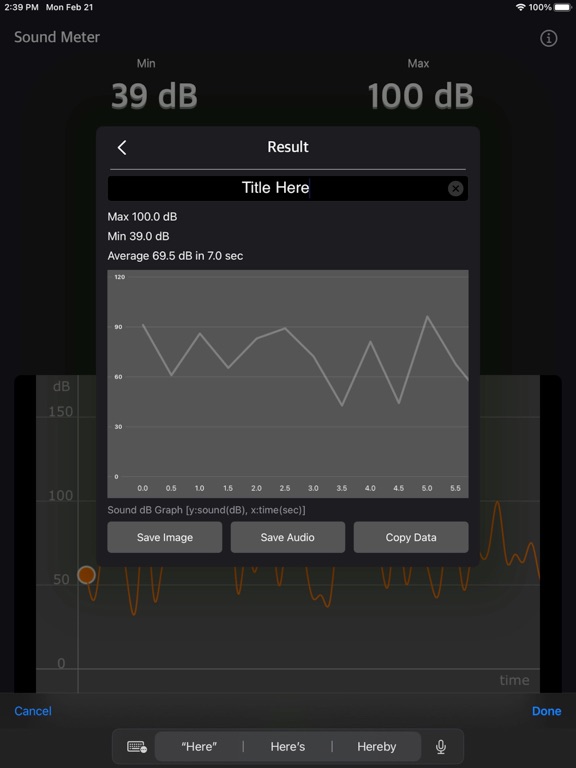
Task: Open the keyboard toggle icon
Action: (x=137, y=746)
